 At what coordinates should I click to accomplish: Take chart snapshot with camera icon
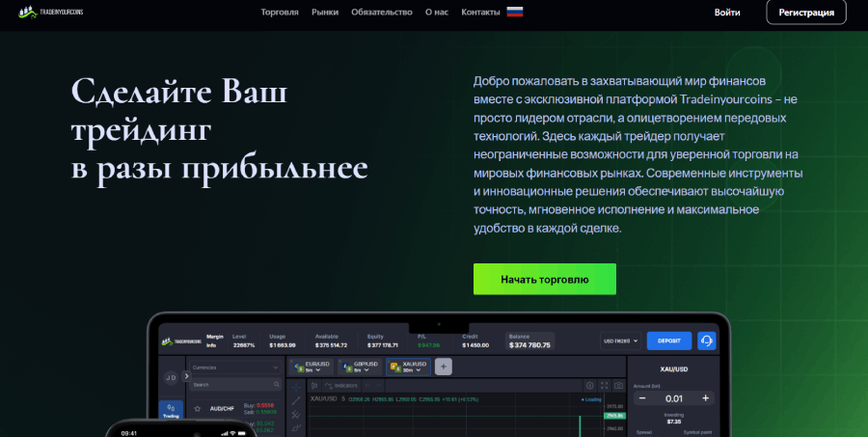click(619, 386)
